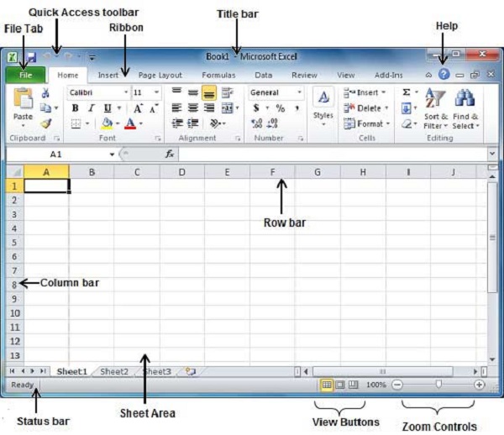
Task: Toggle Italic formatting
Action: 92,108
